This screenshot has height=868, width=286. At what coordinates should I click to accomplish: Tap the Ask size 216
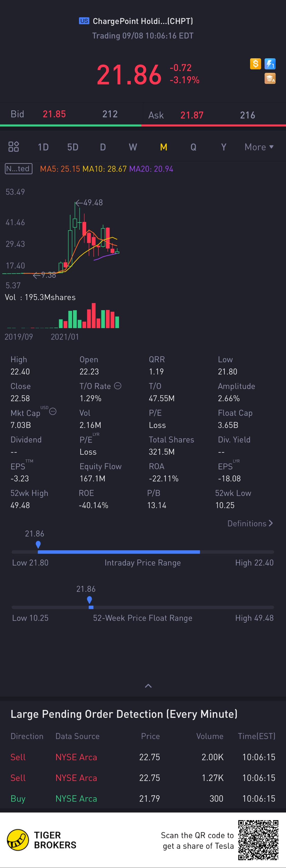[x=248, y=115]
